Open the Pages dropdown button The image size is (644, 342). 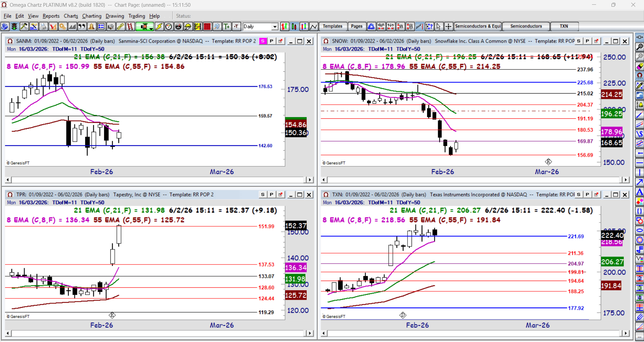point(357,26)
